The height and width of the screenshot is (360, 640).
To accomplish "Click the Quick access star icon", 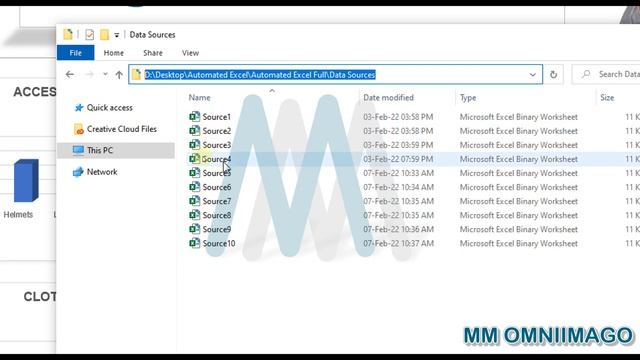I will (79, 108).
